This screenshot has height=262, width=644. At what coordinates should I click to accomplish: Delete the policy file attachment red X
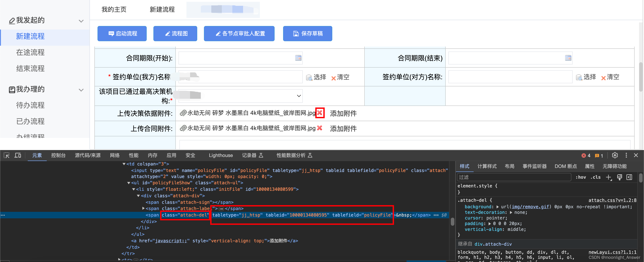click(320, 113)
